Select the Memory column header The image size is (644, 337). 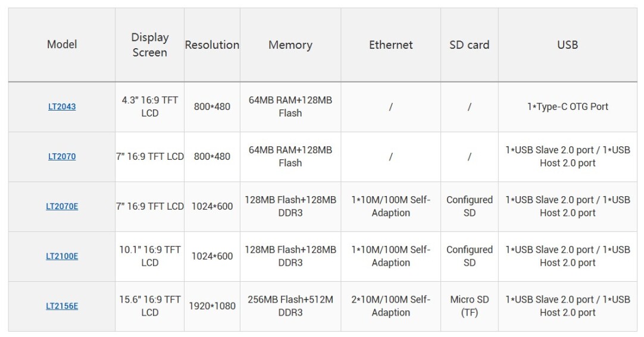(x=290, y=45)
